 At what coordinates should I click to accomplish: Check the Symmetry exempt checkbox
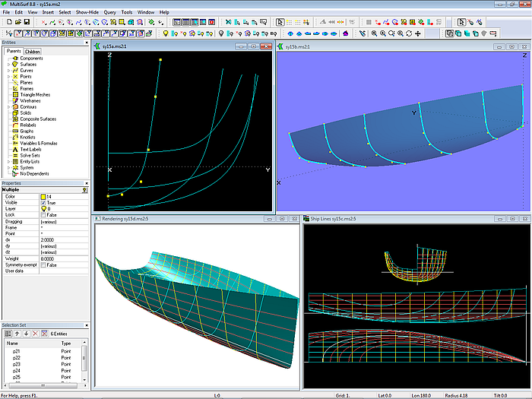point(43,264)
